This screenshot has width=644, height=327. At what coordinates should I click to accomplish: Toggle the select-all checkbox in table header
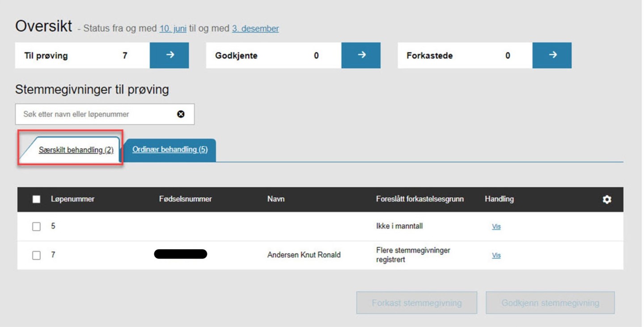tap(37, 200)
